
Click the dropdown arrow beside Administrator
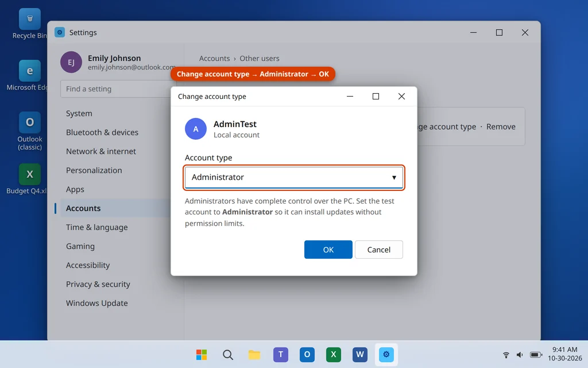[x=394, y=177]
